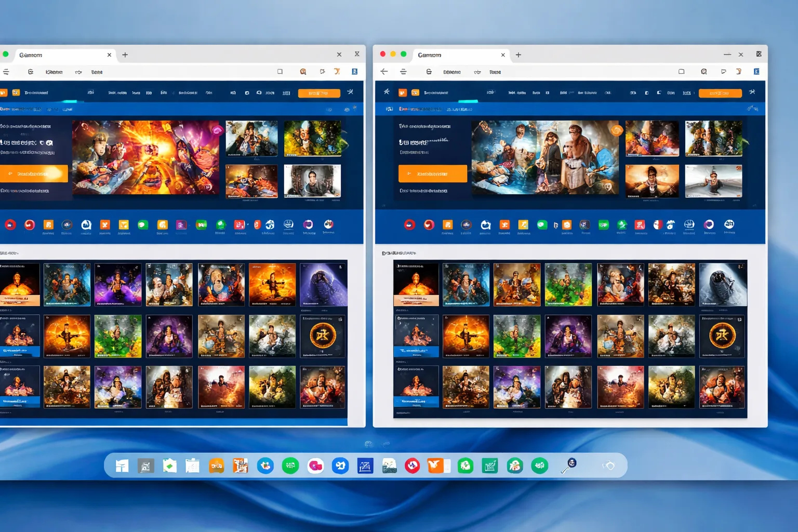Screen dimensions: 798x532
Task: Click the orange magnifier icon in the left window toolbar
Action: [x=303, y=72]
